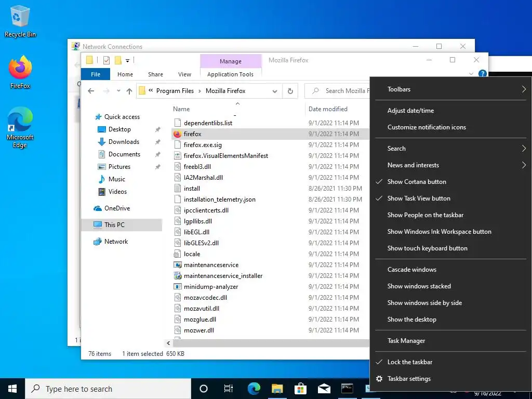
Task: Click the horizontal scrollbar left arrow
Action: (169, 343)
